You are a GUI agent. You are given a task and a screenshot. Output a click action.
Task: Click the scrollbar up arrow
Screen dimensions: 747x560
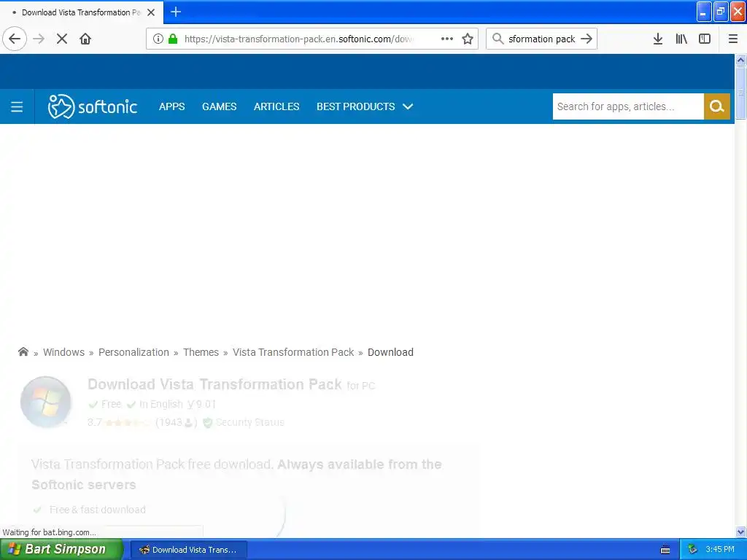pyautogui.click(x=740, y=60)
